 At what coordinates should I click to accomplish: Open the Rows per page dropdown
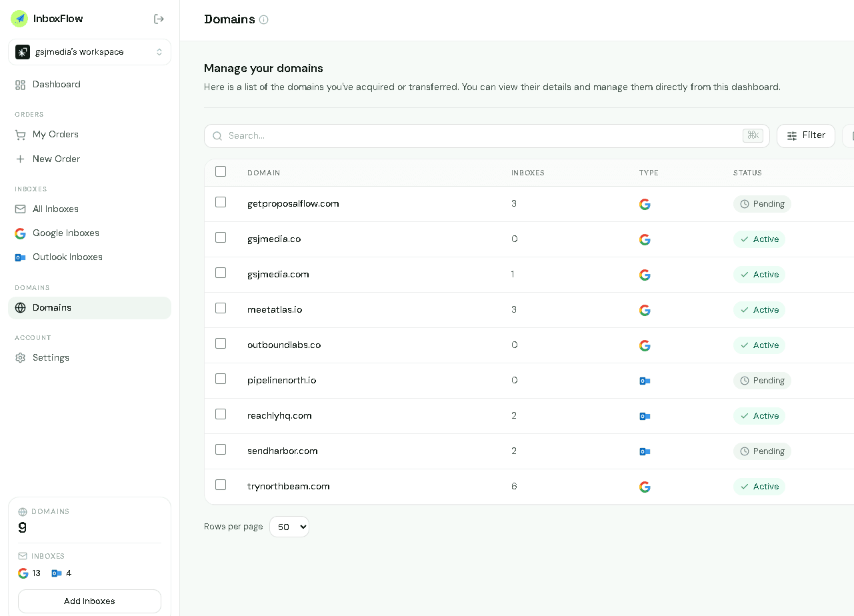pyautogui.click(x=289, y=527)
